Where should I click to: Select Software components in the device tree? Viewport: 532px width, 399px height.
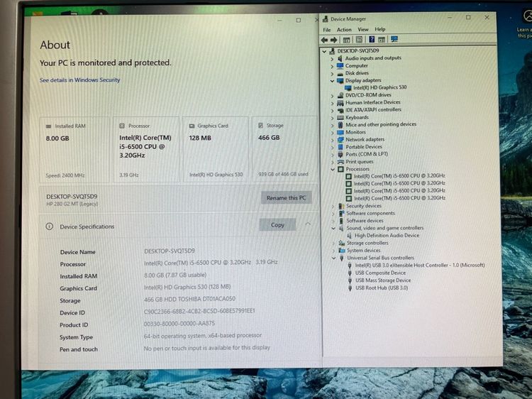pyautogui.click(x=370, y=213)
